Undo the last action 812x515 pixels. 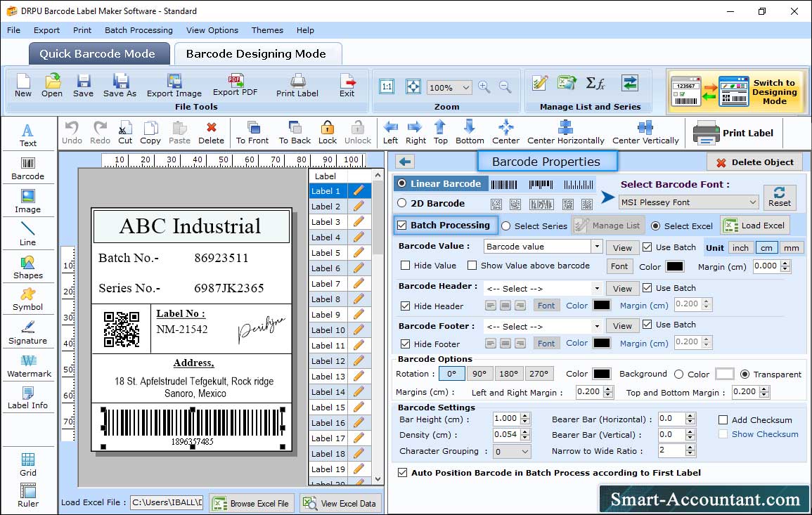coord(72,133)
